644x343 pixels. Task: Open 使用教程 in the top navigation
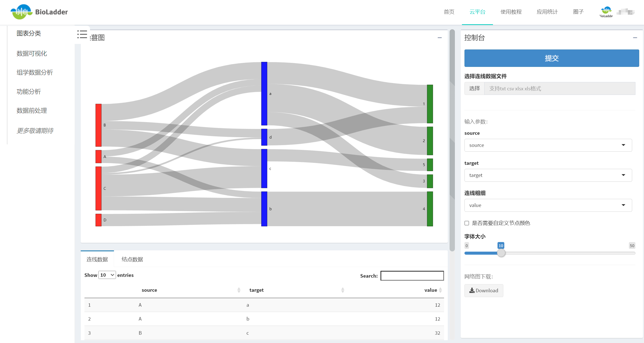[x=511, y=12]
